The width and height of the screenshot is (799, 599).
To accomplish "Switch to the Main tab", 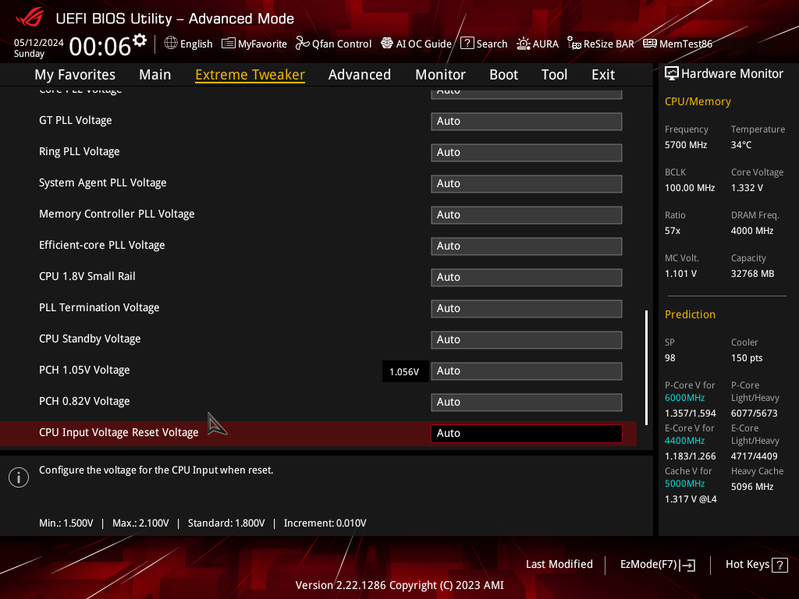I will click(155, 75).
